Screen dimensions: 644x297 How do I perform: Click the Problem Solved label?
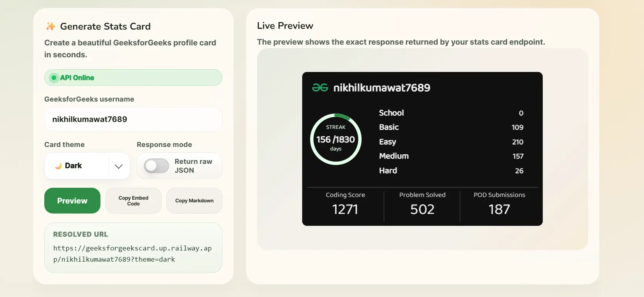tap(422, 195)
